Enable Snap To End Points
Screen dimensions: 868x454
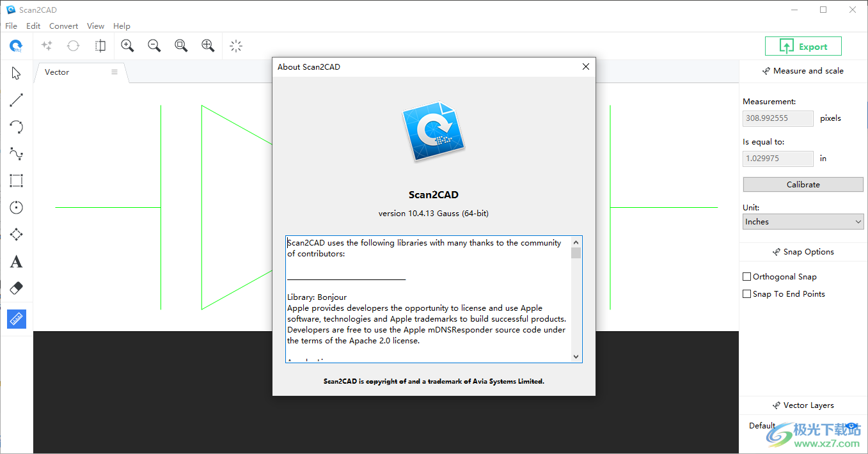pos(746,294)
